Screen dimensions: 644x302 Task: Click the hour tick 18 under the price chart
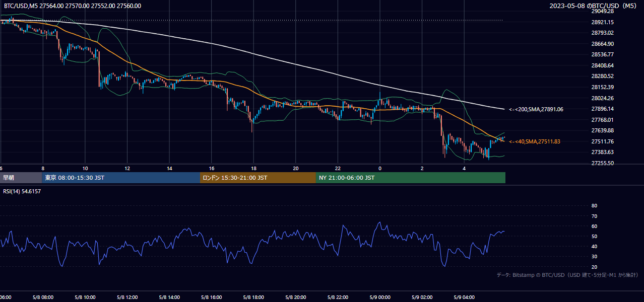pyautogui.click(x=253, y=168)
